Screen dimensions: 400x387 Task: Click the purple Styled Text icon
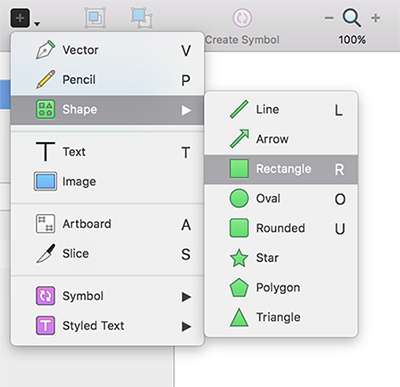click(x=45, y=325)
